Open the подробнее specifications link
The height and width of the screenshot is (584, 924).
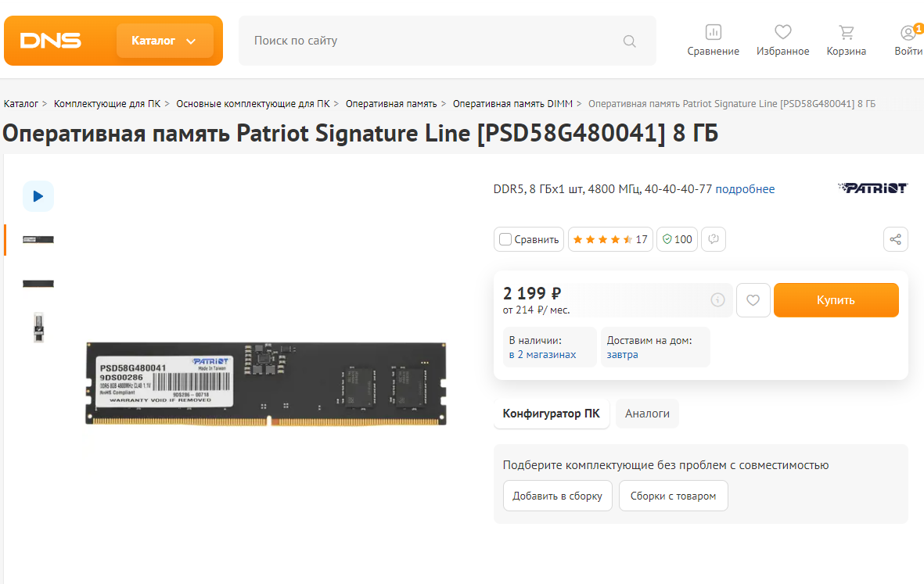[x=745, y=189]
